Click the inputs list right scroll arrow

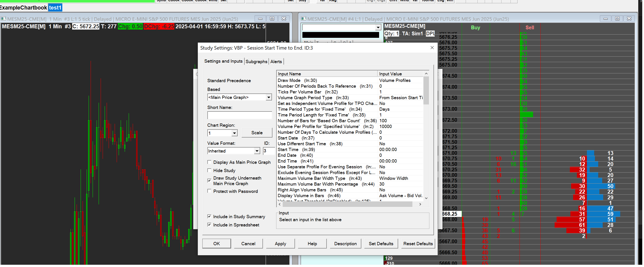point(420,204)
